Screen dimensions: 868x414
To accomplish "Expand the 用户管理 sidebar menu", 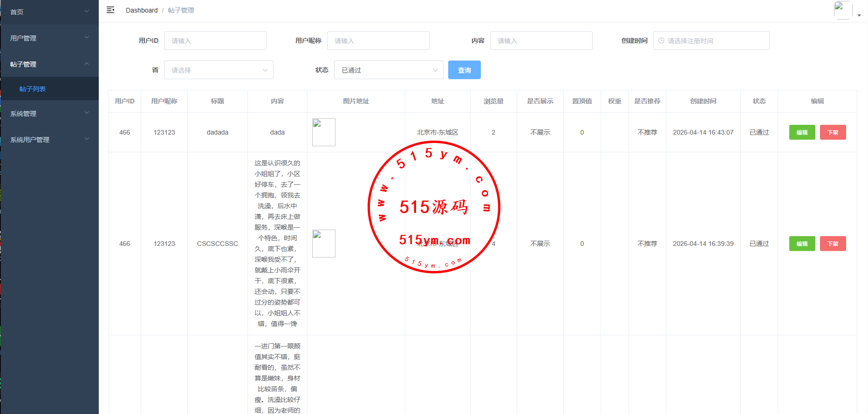I will click(x=49, y=38).
